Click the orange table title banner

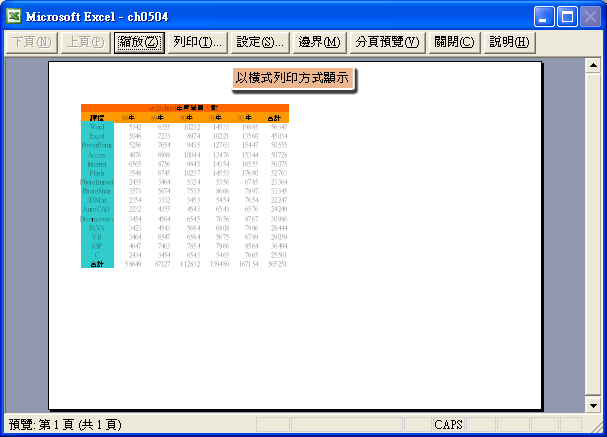(x=185, y=107)
